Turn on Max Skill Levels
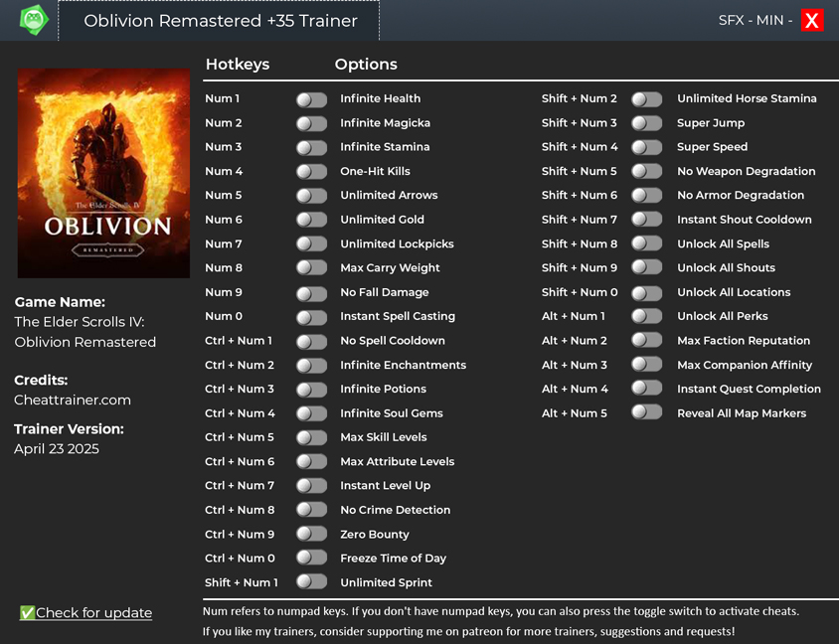The image size is (839, 644). click(311, 437)
